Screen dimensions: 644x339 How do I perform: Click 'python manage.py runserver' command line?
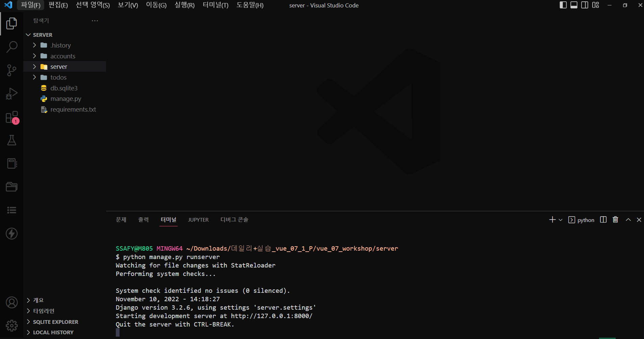tap(171, 257)
